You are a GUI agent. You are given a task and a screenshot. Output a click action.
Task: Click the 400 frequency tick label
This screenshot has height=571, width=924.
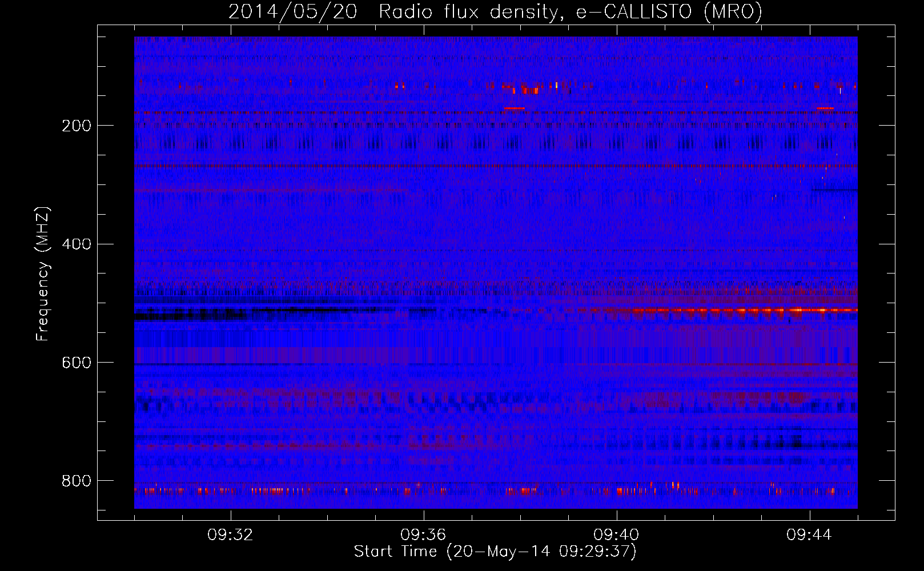tap(77, 244)
